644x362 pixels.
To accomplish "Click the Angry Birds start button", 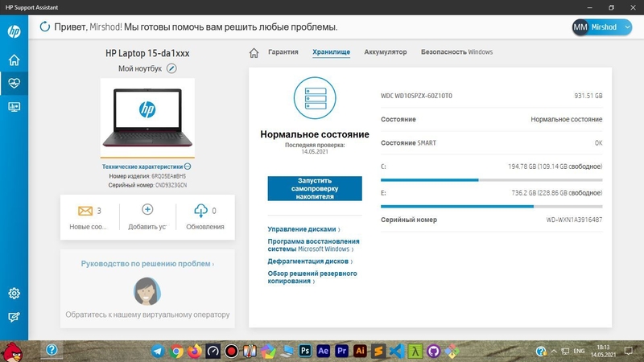I will [x=11, y=352].
